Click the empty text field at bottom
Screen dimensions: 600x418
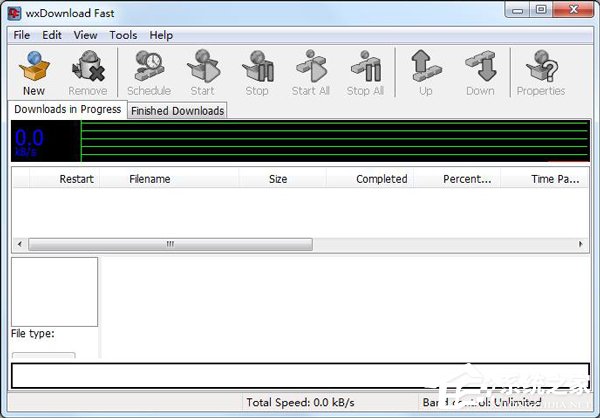300,375
